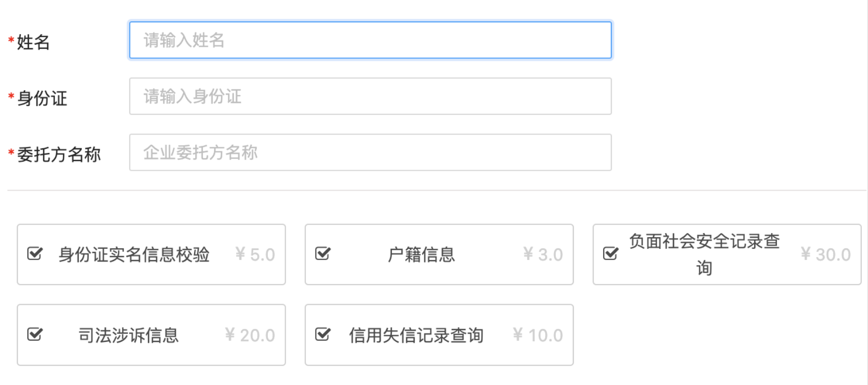Click the 身份证实名信息校验 option text
The height and width of the screenshot is (385, 868).
(134, 254)
